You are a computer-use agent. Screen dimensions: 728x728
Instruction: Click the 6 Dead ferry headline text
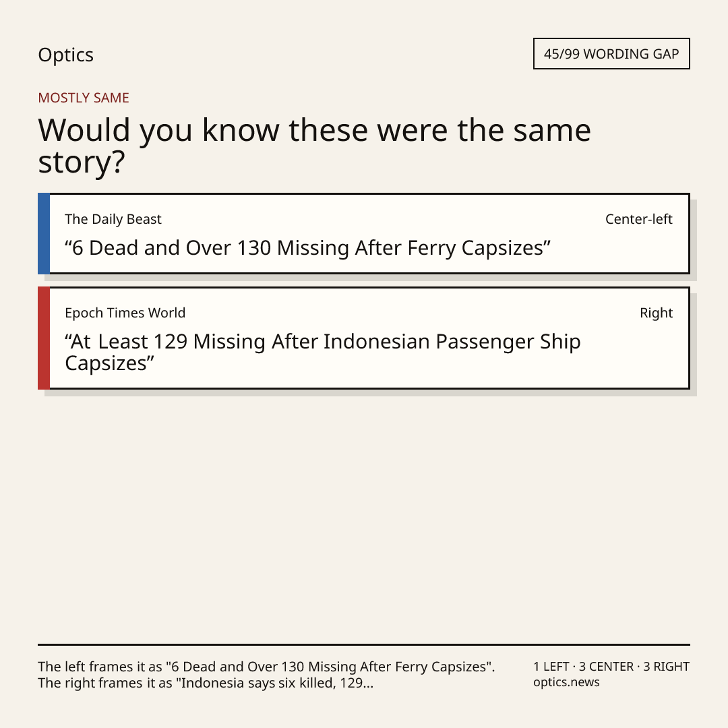(307, 248)
